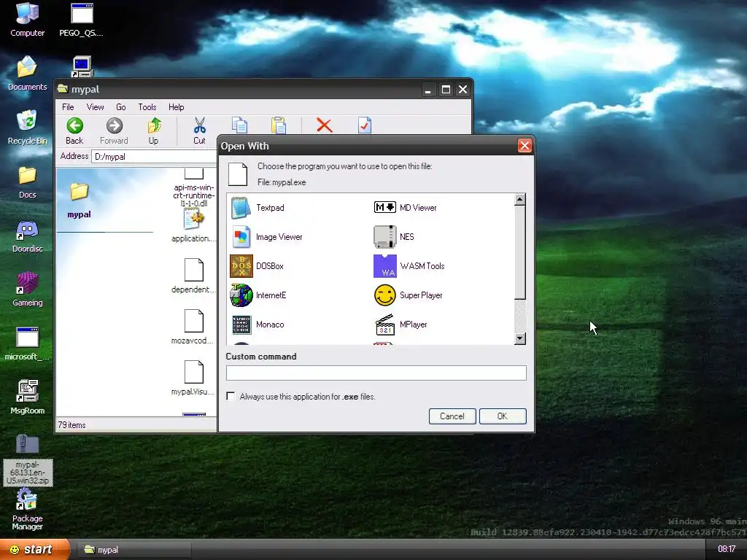Image resolution: width=747 pixels, height=560 pixels.
Task: Click mypal taskbar button
Action: [x=133, y=550]
